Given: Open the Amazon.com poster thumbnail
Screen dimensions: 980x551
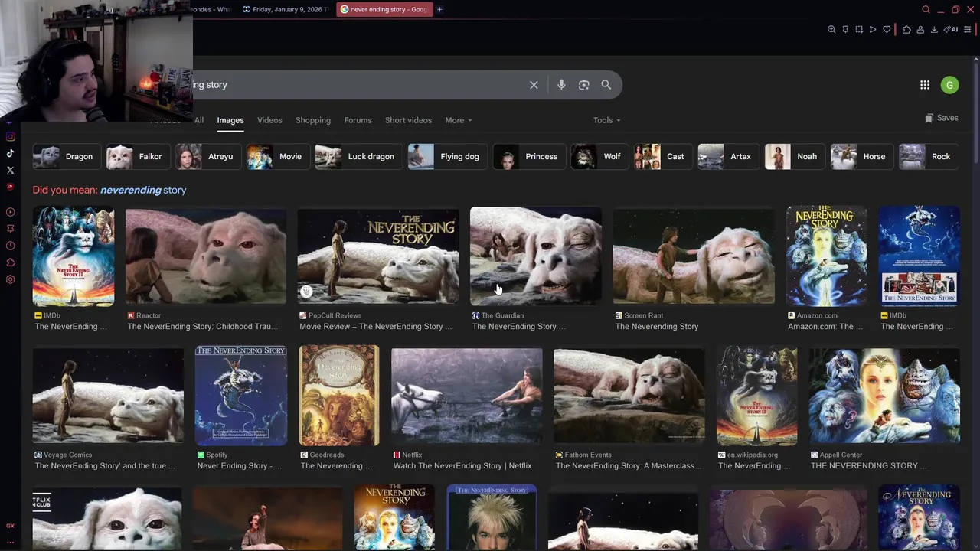Looking at the screenshot, I should click(x=827, y=256).
